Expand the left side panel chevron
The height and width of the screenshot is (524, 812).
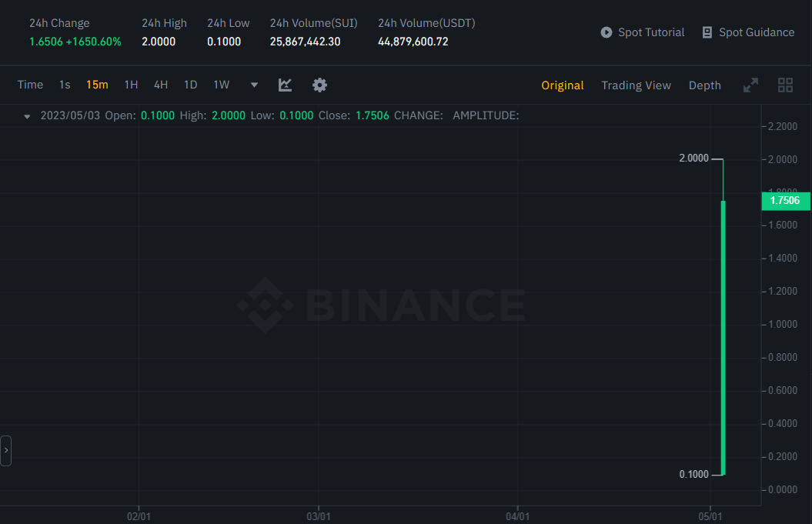[x=5, y=450]
